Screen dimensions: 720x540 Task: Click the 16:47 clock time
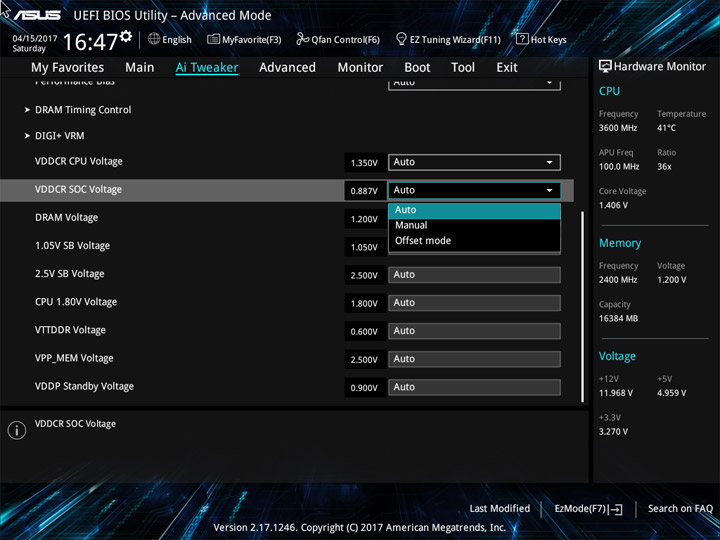click(90, 42)
